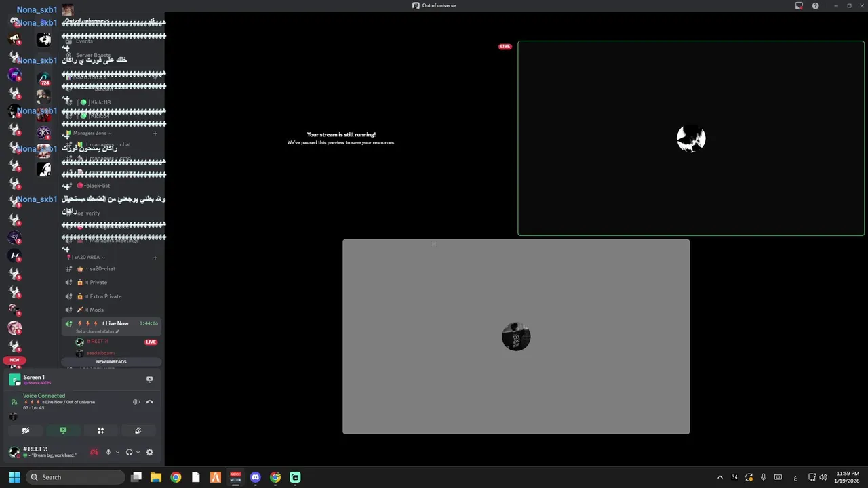Click Voice Connected status text
The image size is (868, 488).
pos(44,396)
